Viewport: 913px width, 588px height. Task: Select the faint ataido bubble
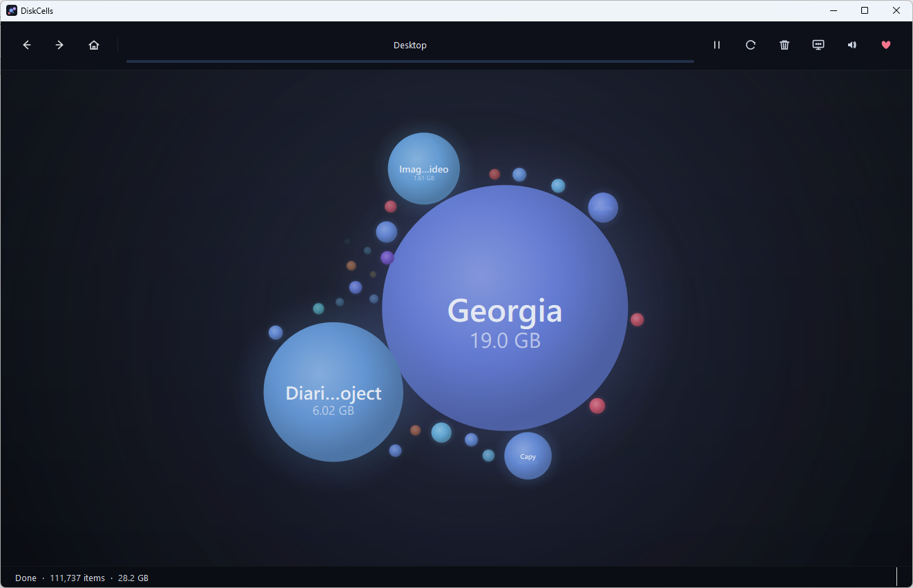tap(603, 208)
